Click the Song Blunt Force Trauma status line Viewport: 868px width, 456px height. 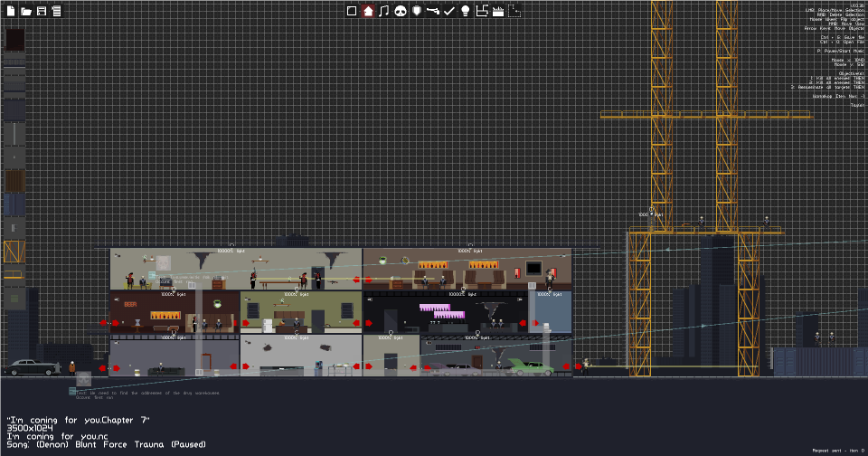107,444
